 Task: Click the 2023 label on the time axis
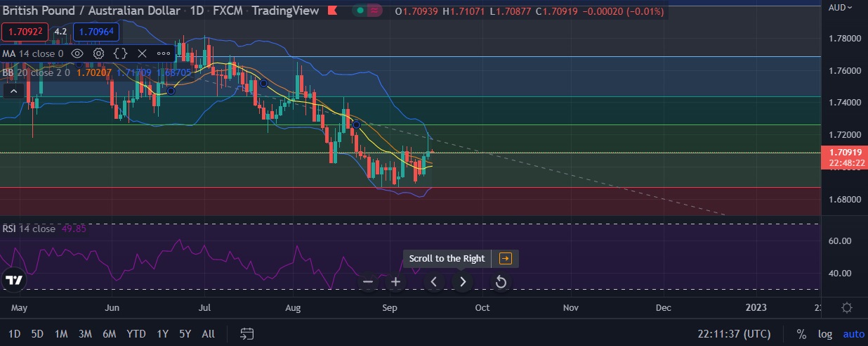(756, 307)
